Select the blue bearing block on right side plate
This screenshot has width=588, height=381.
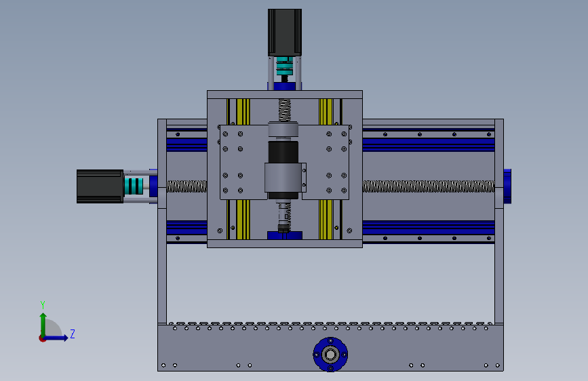[x=507, y=186]
